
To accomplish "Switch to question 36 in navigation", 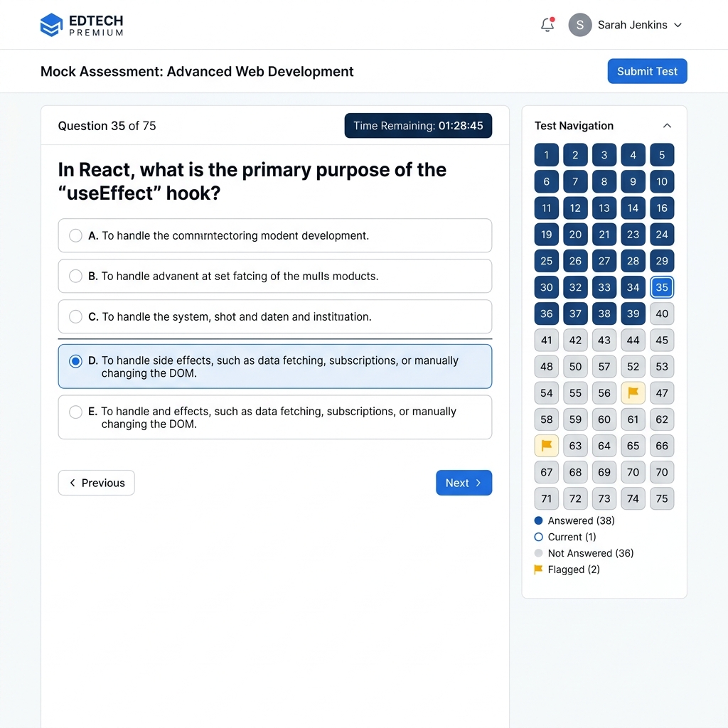I will [x=547, y=314].
